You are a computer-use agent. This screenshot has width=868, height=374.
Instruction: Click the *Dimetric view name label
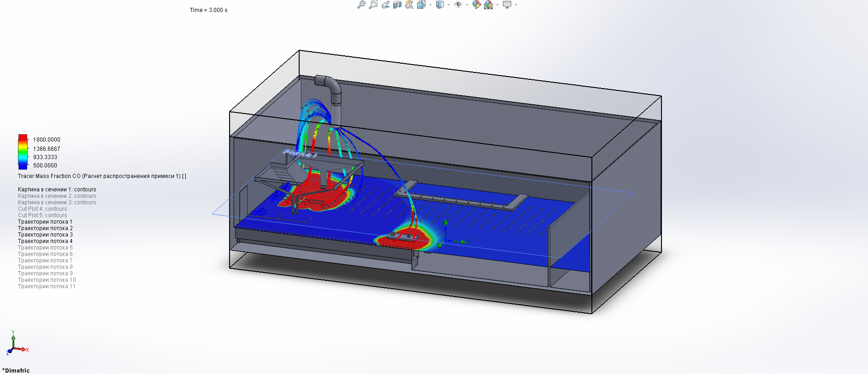(x=16, y=370)
